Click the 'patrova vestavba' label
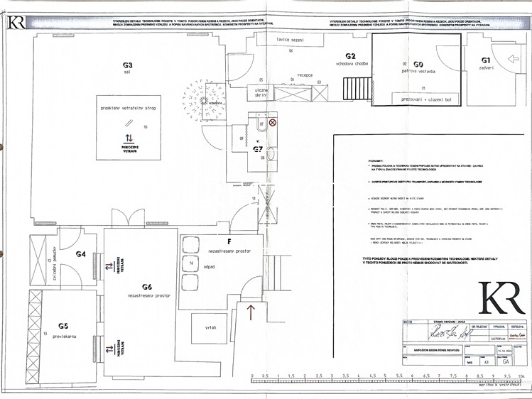This screenshot has width=532, height=399. click(418, 72)
